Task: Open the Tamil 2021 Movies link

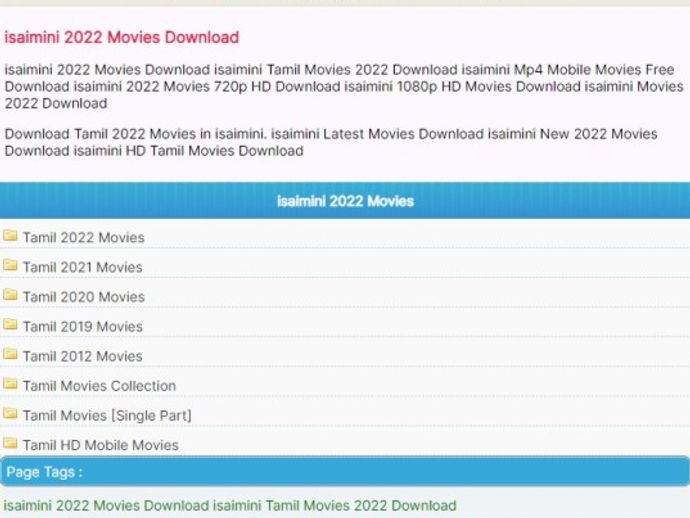Action: pos(83,267)
